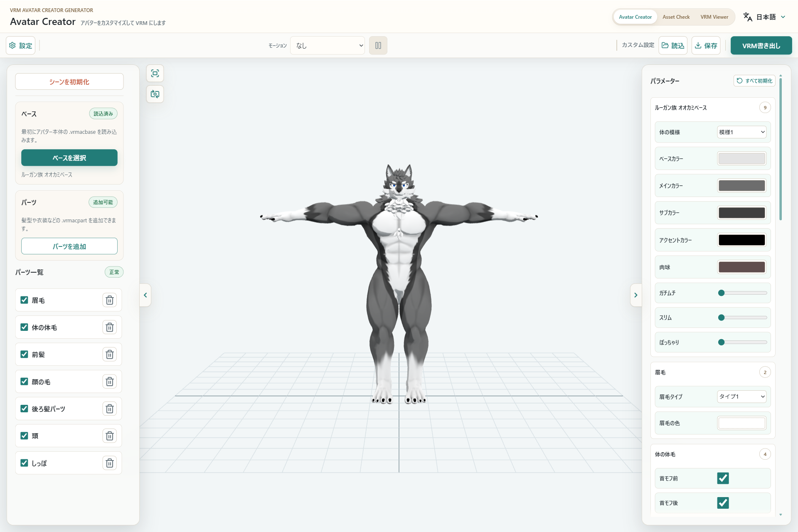Click the ガチムチ slider track
This screenshot has width=798, height=532.
click(x=742, y=293)
